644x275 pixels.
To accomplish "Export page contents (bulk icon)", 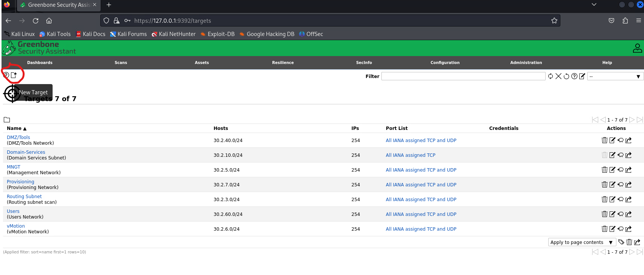I will 637,242.
